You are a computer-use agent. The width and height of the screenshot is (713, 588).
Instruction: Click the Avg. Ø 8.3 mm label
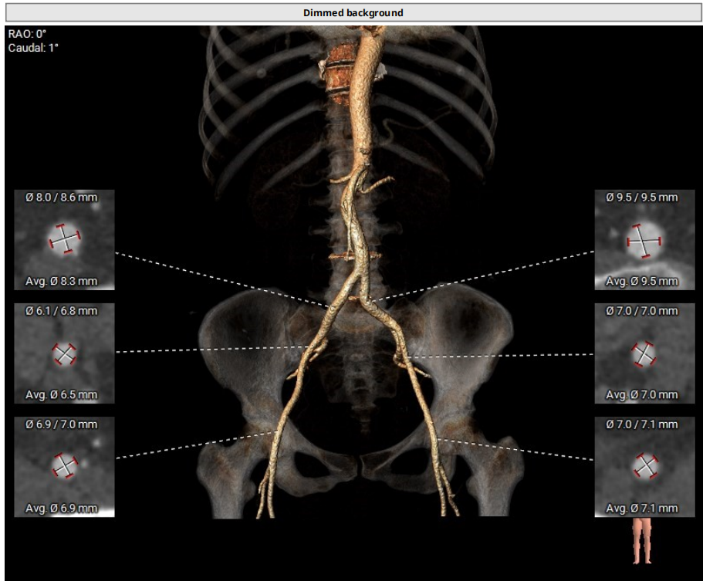[x=62, y=282]
